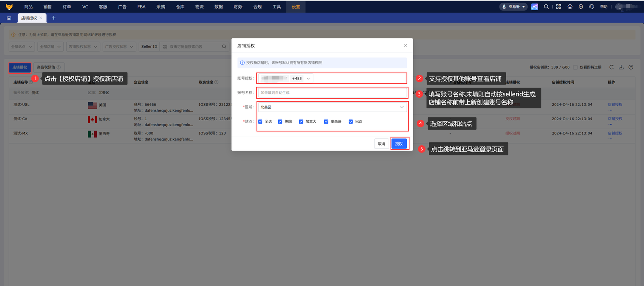Open the 广告 menu

pyautogui.click(x=122, y=7)
